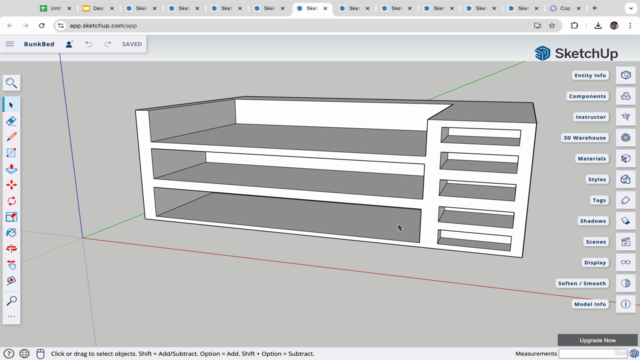Activate the Select arrow tool
This screenshot has width=640, height=360.
[x=11, y=105]
